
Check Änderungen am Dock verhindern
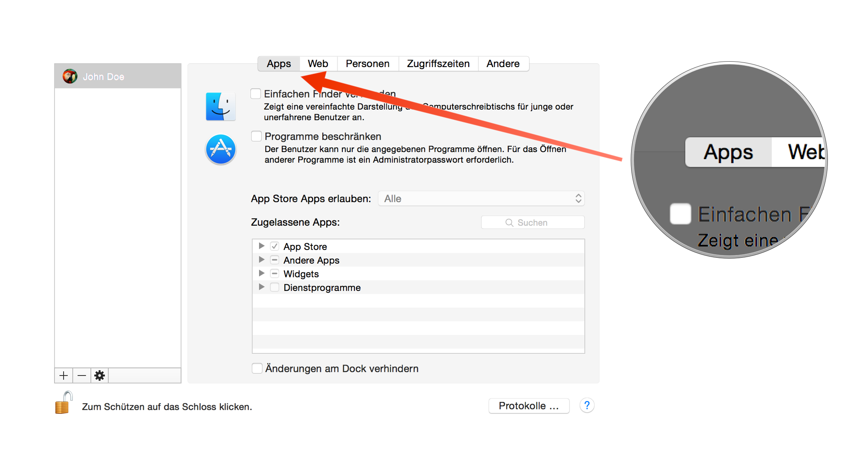257,368
